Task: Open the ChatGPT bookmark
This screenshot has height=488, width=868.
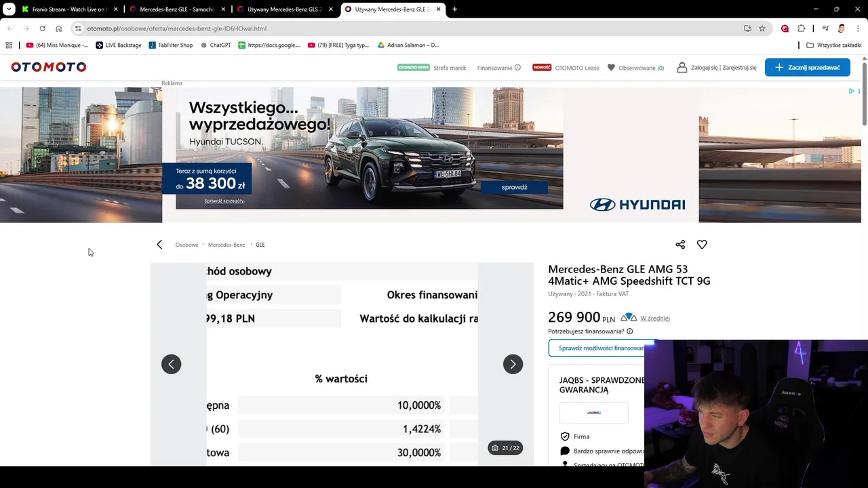Action: (216, 45)
